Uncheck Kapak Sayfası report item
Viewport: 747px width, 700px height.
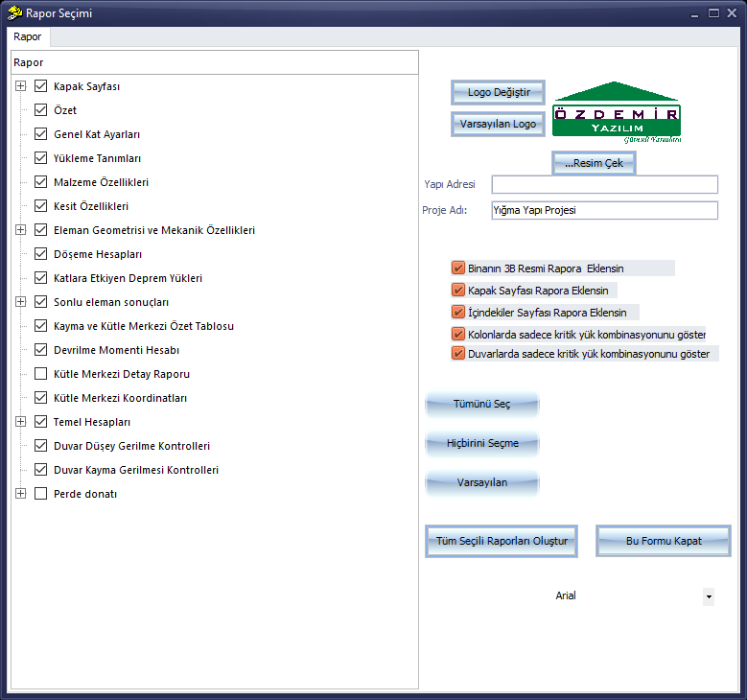tap(41, 86)
